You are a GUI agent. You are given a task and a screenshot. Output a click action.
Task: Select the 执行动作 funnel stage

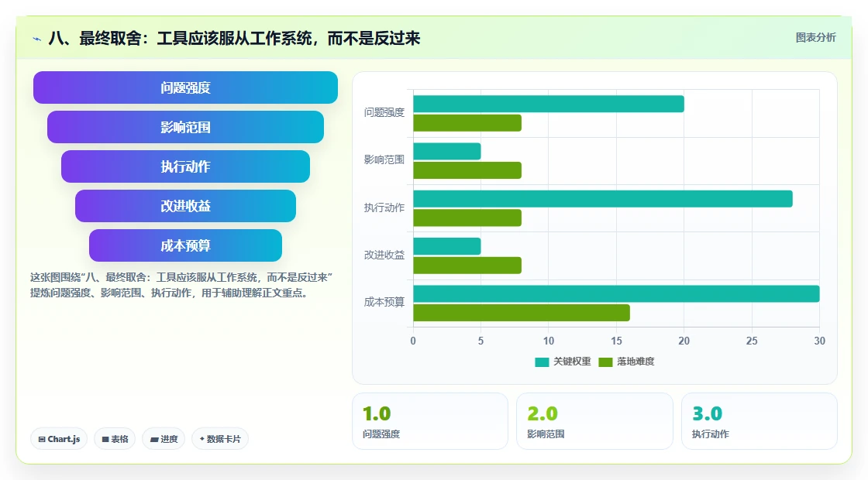point(185,166)
